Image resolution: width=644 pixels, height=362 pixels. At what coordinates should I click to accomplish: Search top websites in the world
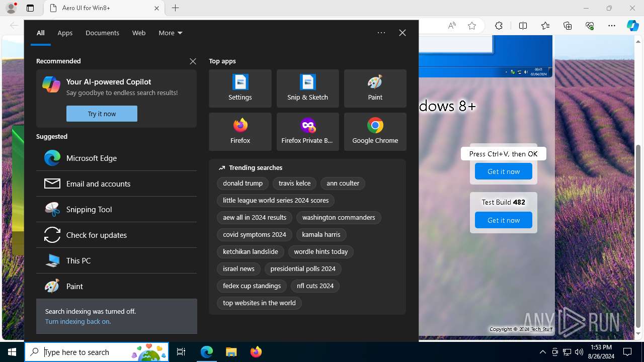coord(259,303)
